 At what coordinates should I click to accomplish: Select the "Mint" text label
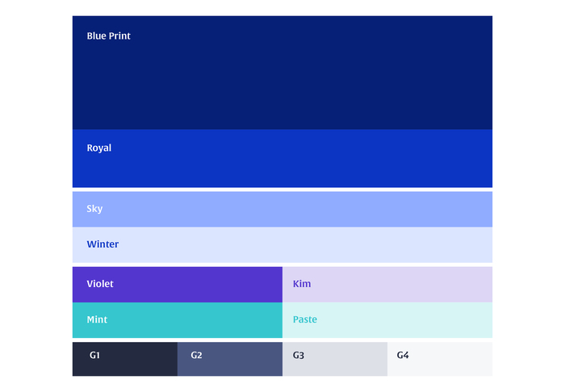point(97,319)
